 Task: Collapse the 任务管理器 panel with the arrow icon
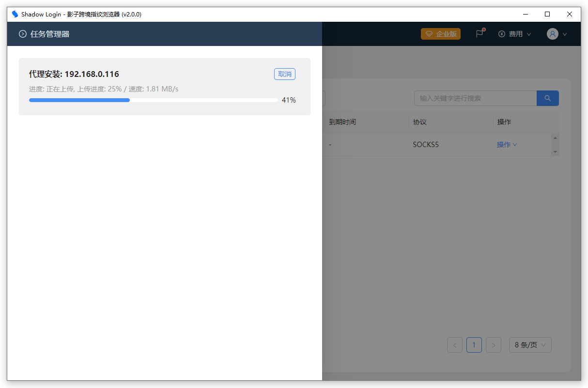point(22,34)
